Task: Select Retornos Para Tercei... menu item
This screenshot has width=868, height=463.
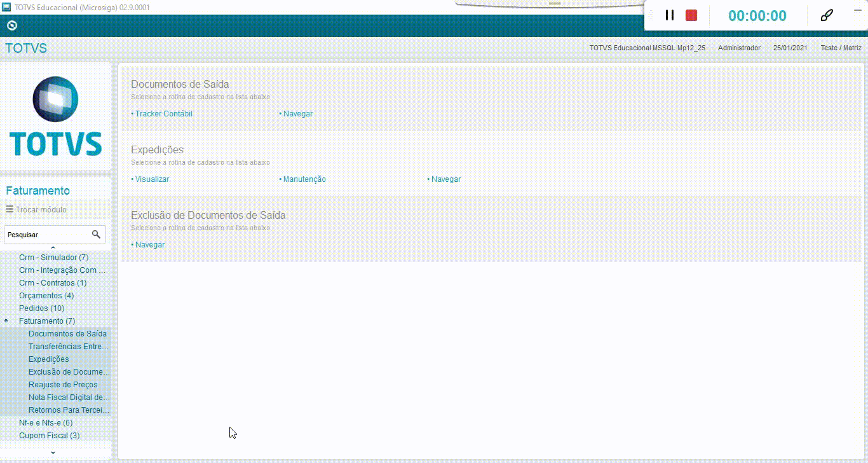Action: tap(69, 410)
